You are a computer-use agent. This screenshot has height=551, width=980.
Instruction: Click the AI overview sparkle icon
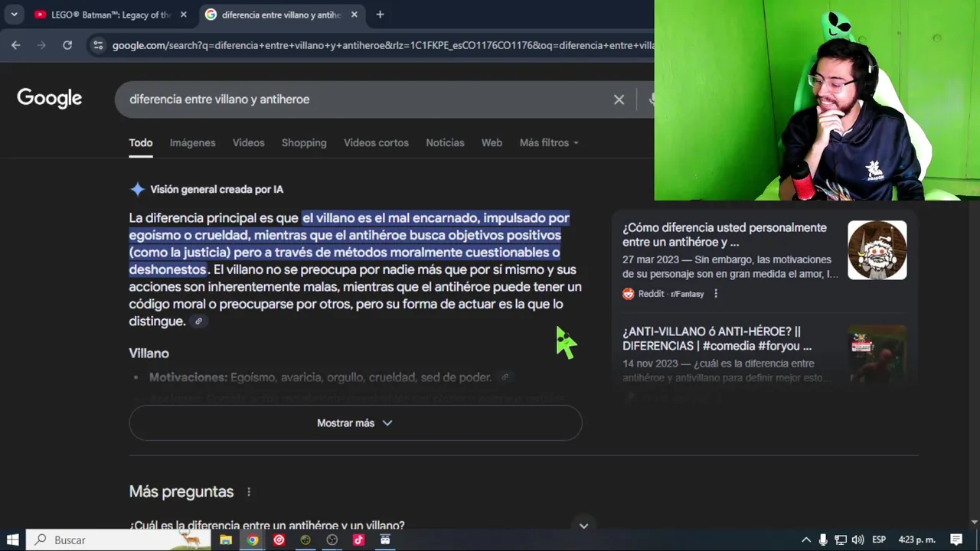pos(137,189)
